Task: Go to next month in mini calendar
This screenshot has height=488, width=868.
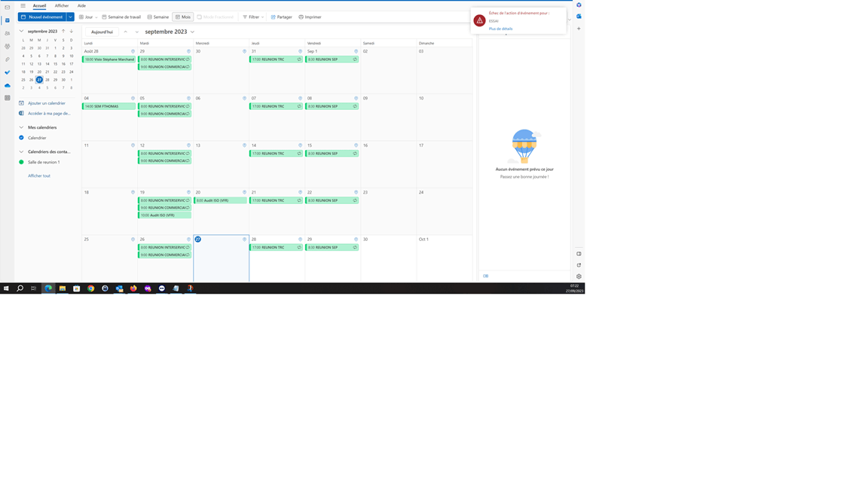Action: coord(72,31)
